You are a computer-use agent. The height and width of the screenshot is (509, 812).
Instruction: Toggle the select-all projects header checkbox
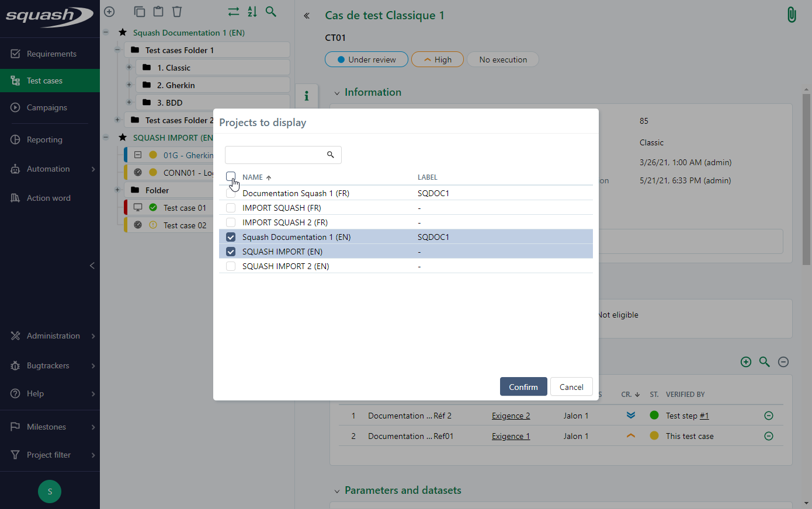pyautogui.click(x=231, y=176)
